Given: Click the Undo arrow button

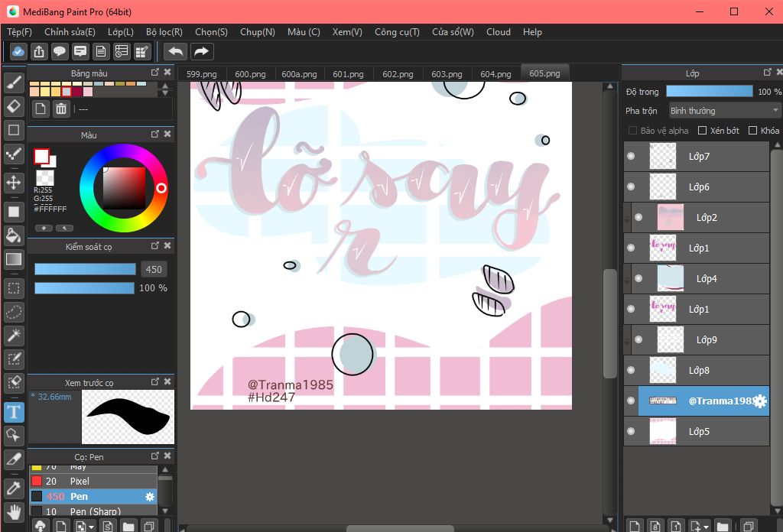Looking at the screenshot, I should coord(176,51).
